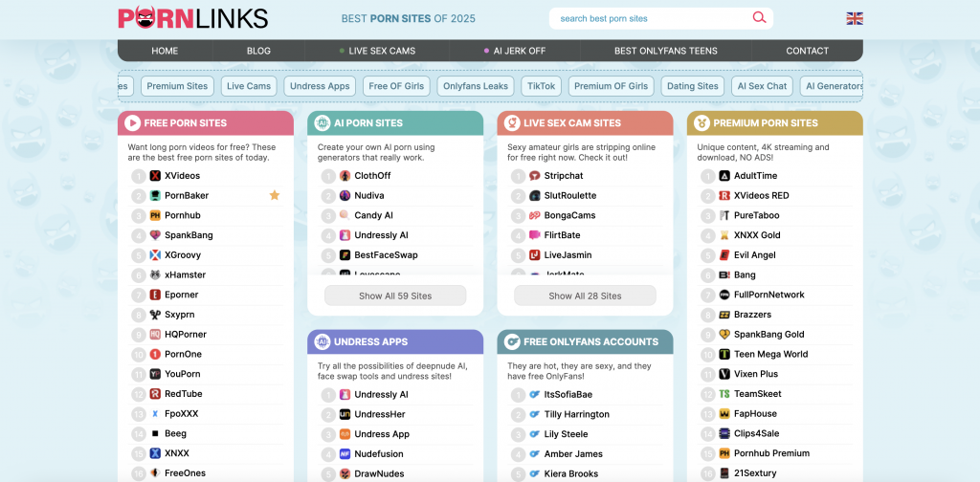Select the Premium Sites category chip
This screenshot has width=980, height=482.
[x=177, y=86]
